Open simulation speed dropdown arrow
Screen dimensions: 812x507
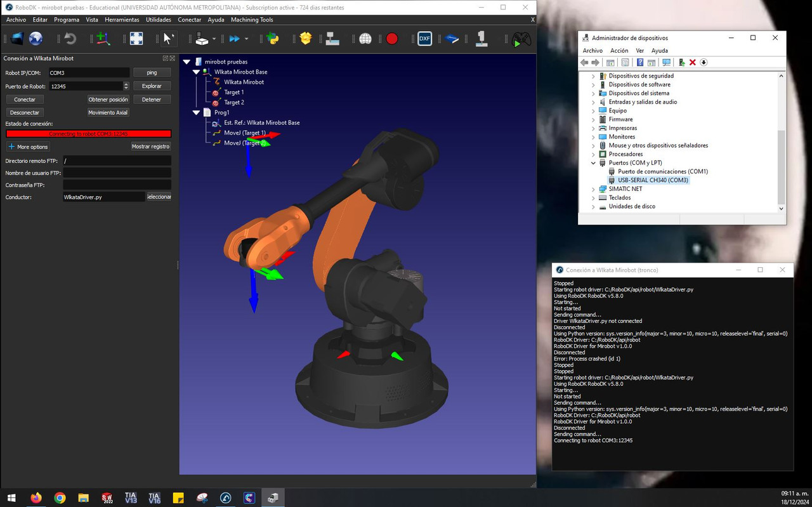(x=246, y=39)
